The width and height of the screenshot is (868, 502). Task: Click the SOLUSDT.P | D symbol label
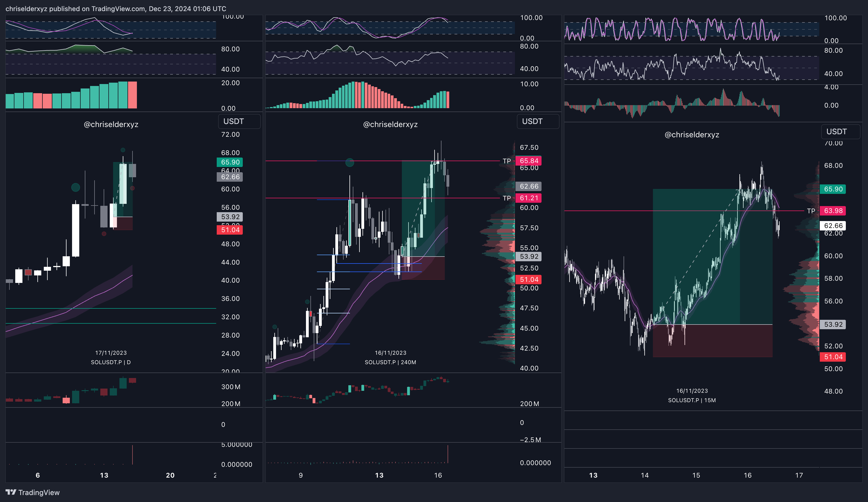(111, 362)
